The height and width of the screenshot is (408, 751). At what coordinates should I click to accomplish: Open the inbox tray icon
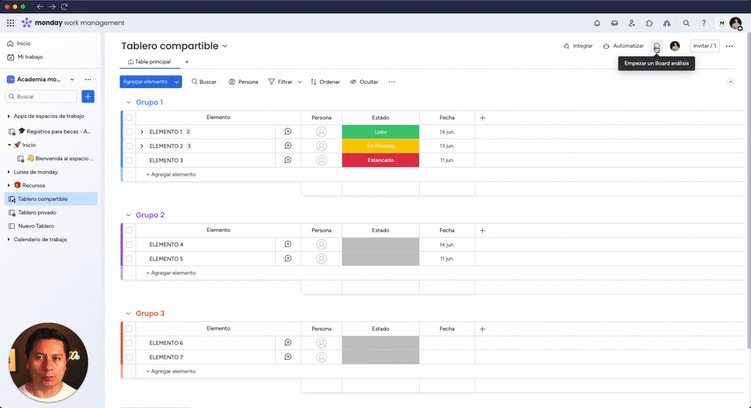[x=615, y=22]
